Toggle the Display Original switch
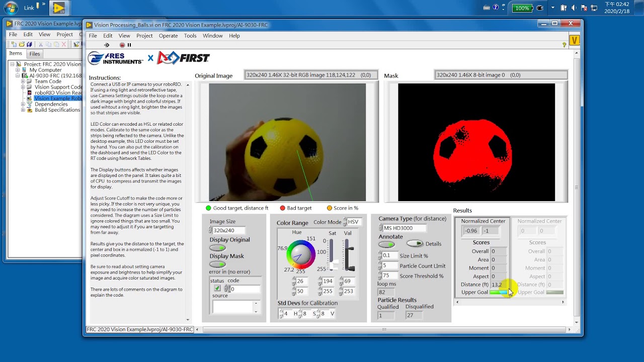 [x=217, y=248]
